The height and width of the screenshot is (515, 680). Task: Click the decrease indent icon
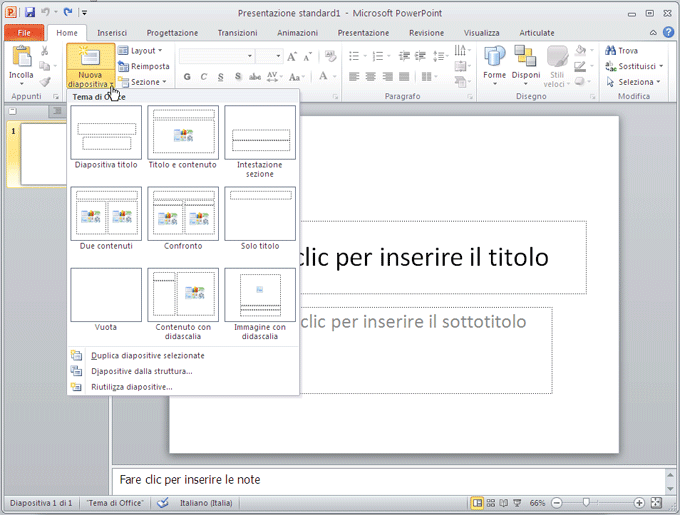(404, 55)
